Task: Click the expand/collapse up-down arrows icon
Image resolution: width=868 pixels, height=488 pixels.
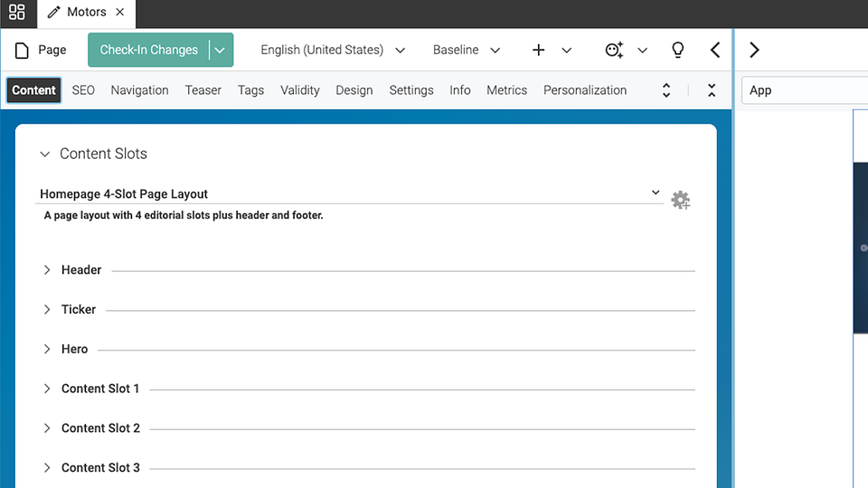Action: (666, 90)
